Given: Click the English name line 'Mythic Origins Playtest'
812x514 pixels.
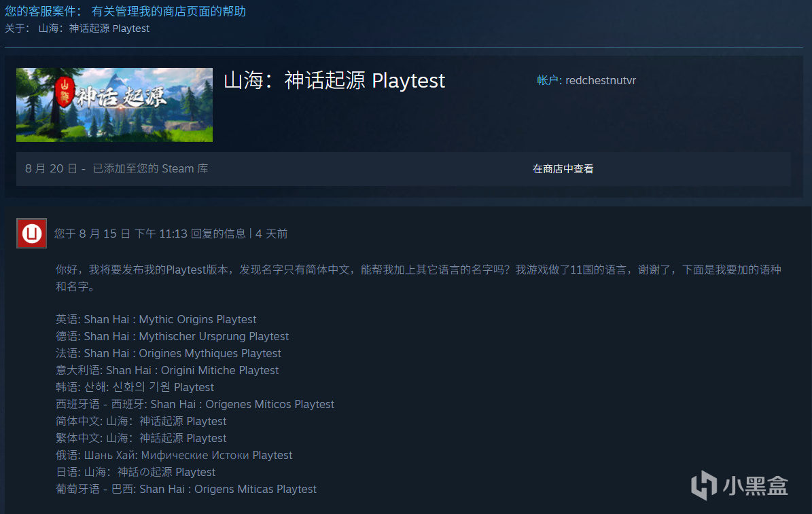Looking at the screenshot, I should coord(198,319).
